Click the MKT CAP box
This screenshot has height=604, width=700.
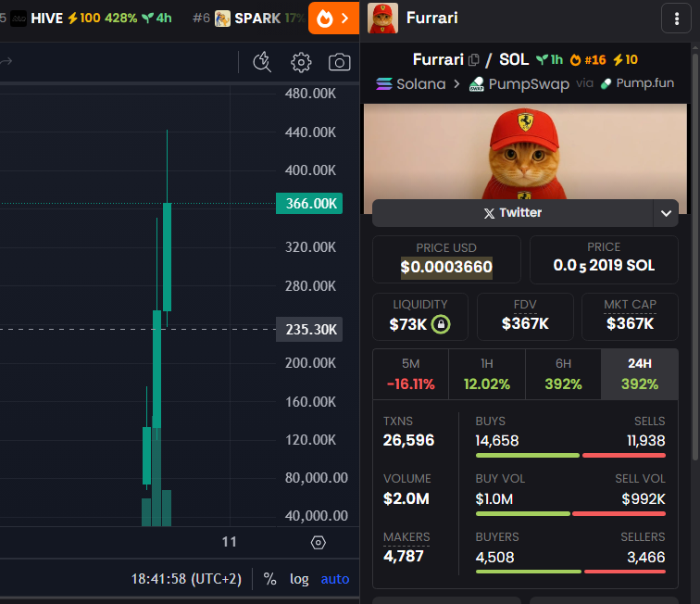pyautogui.click(x=630, y=316)
